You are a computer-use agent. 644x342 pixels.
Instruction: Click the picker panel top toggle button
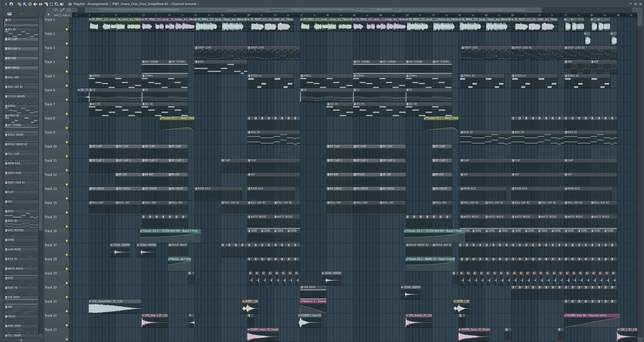[41, 19]
